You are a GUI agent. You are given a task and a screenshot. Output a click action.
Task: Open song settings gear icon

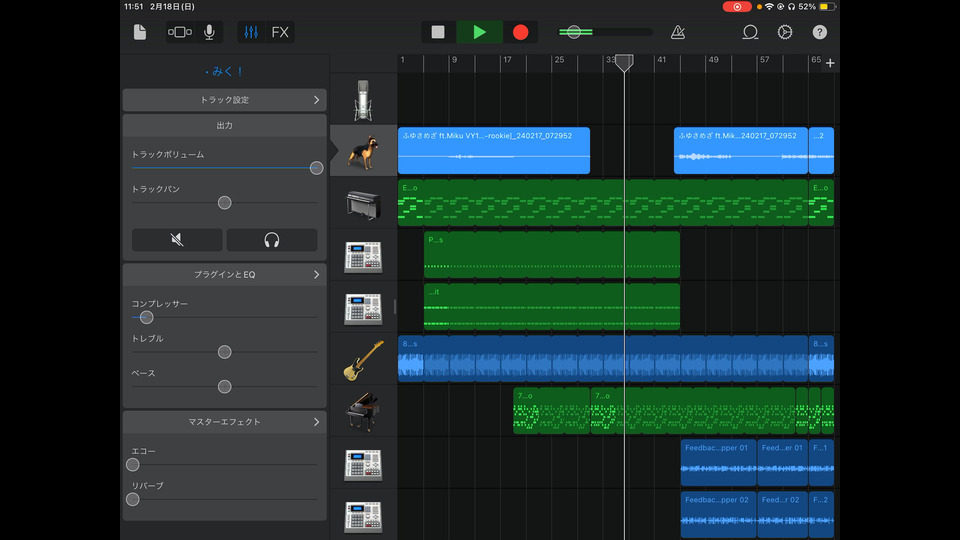(785, 32)
